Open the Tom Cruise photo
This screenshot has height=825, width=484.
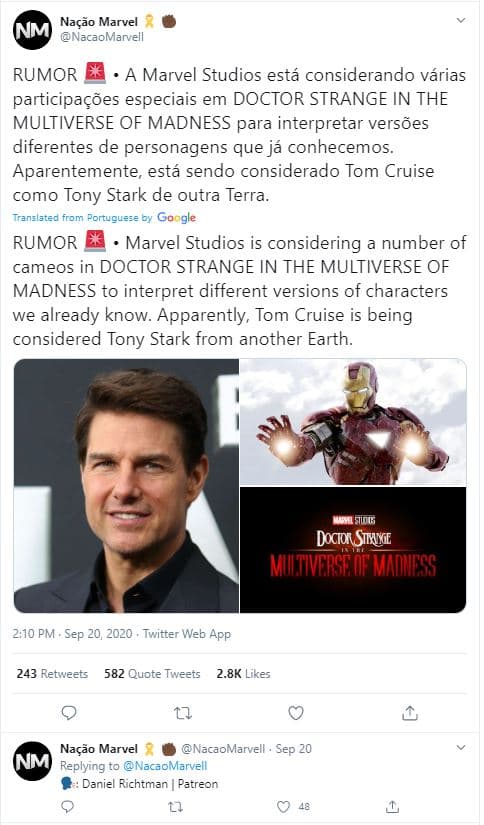click(126, 486)
